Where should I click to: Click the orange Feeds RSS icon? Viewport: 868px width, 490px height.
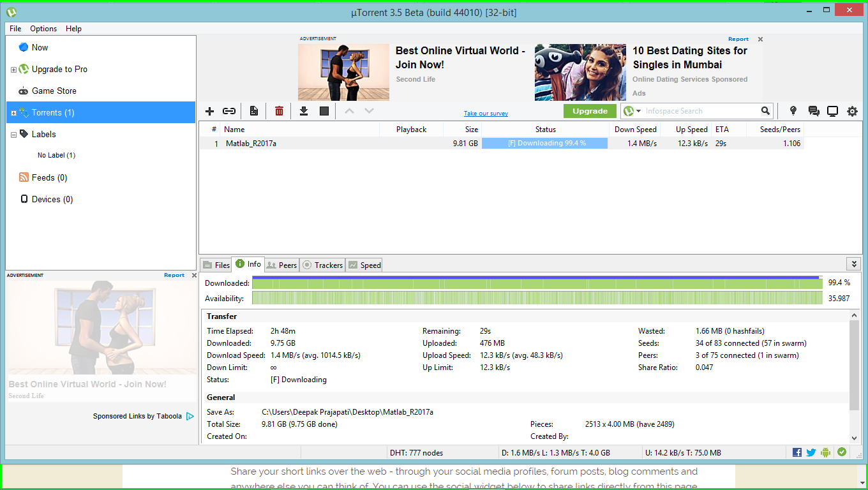click(x=24, y=177)
